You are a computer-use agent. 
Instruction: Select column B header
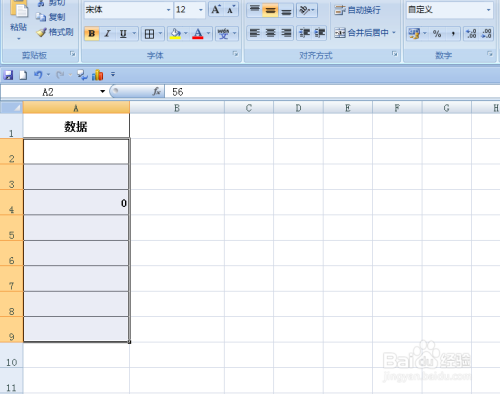177,108
